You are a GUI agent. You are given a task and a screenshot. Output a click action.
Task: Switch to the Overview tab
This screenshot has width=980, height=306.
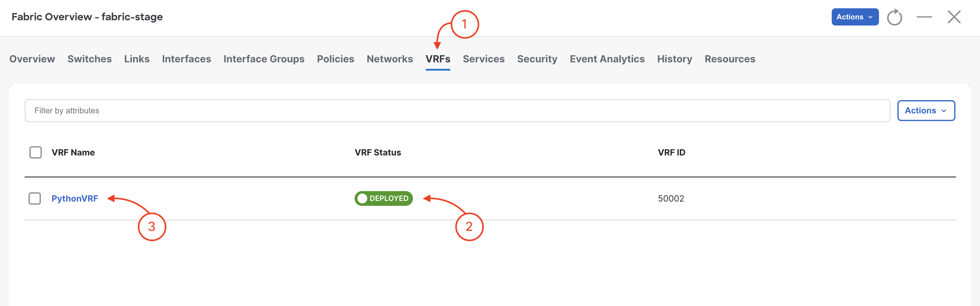coord(32,59)
